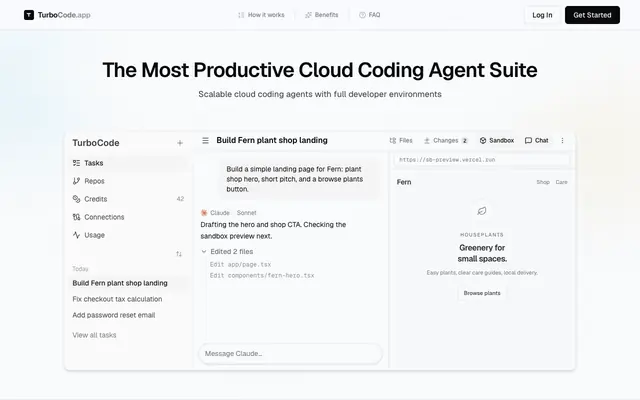Click View all tasks link
Image resolution: width=640 pixels, height=400 pixels.
point(94,335)
